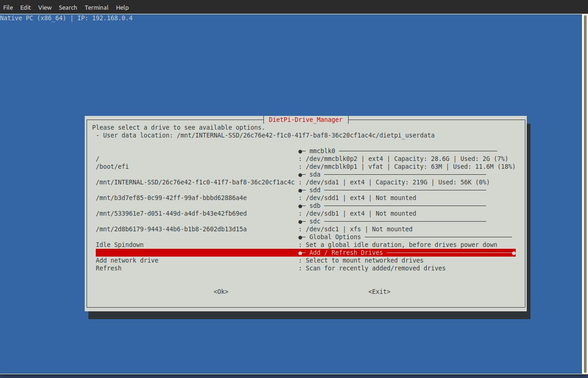Choose the Idle Spindown option
This screenshot has width=588, height=378.
(x=120, y=245)
